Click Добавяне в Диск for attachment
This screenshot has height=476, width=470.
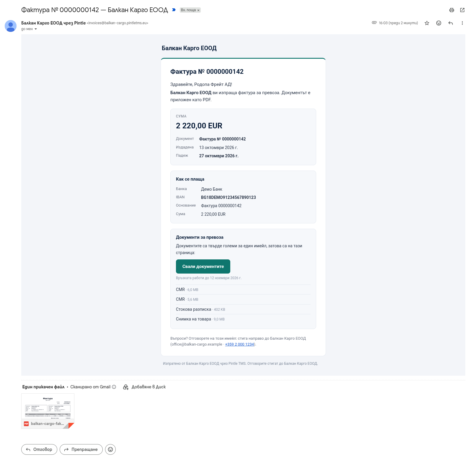point(144,387)
